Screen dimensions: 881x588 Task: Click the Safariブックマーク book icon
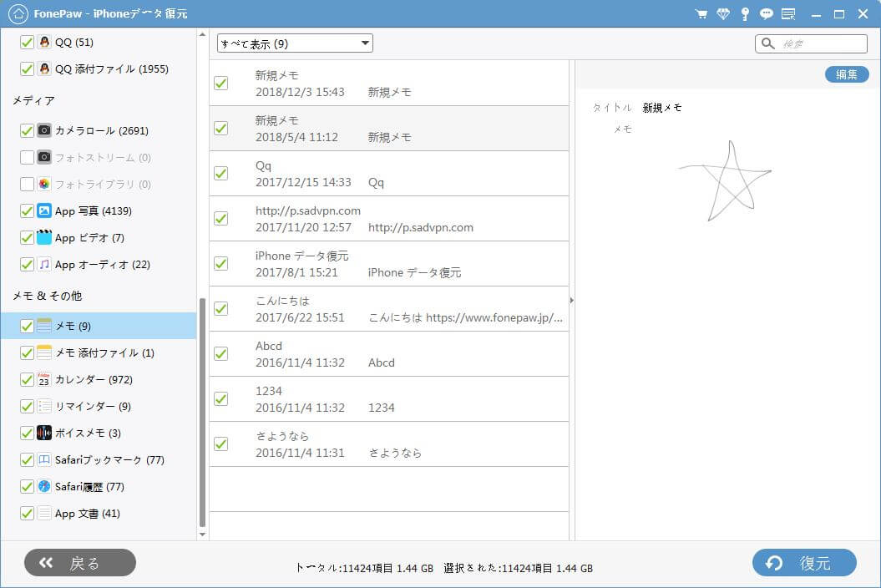(44, 459)
